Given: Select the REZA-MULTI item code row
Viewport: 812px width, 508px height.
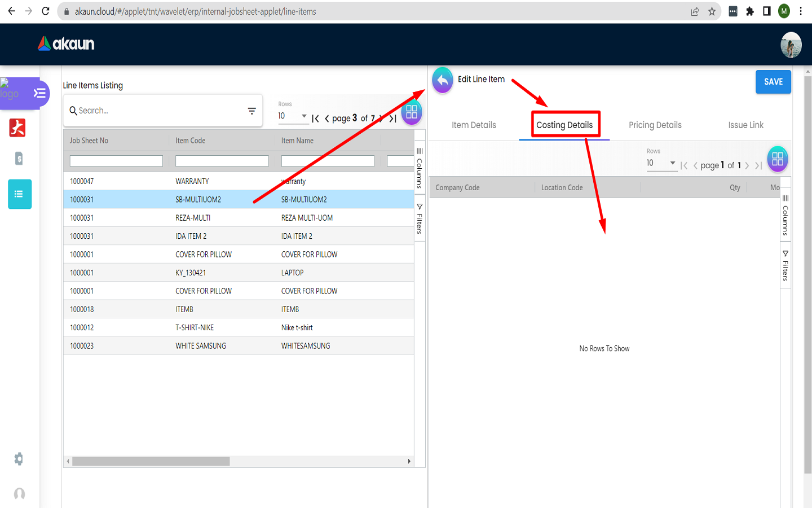Looking at the screenshot, I should [239, 218].
